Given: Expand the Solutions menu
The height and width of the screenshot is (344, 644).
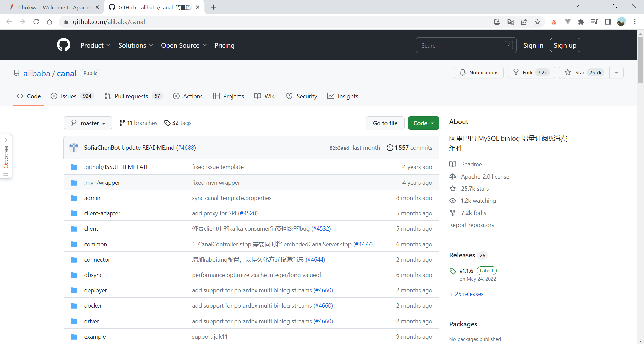Looking at the screenshot, I should point(136,45).
